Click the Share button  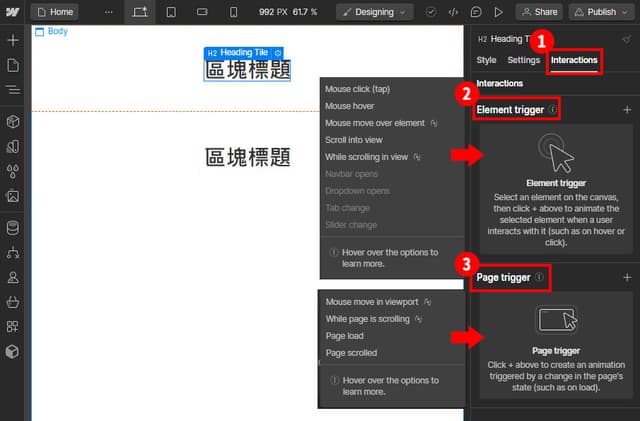(539, 12)
